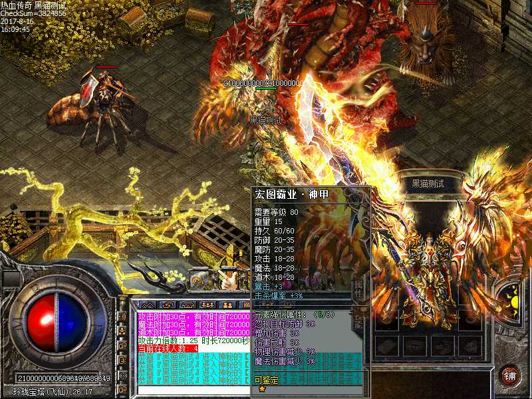Click the partially hidden grid icon in chat toolbar
Image resolution: width=532 pixels, height=399 pixels.
pos(245,305)
